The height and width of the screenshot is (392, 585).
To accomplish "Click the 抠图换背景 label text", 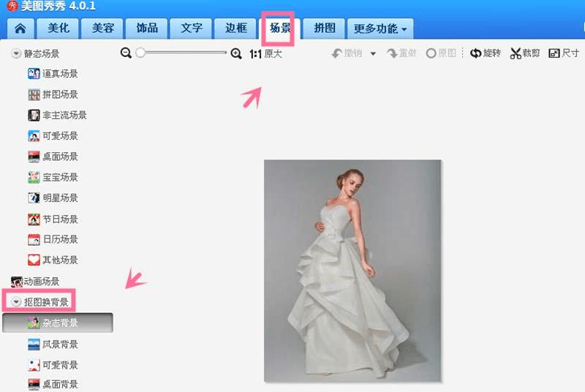I will [x=46, y=302].
